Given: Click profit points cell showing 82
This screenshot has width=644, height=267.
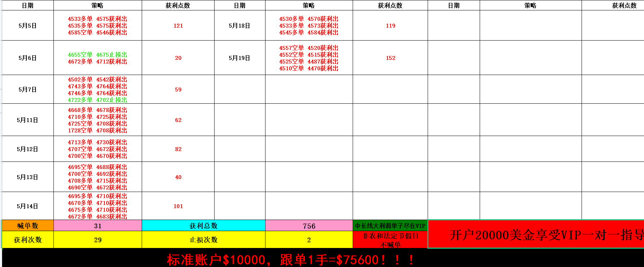Looking at the screenshot, I should 178,149.
